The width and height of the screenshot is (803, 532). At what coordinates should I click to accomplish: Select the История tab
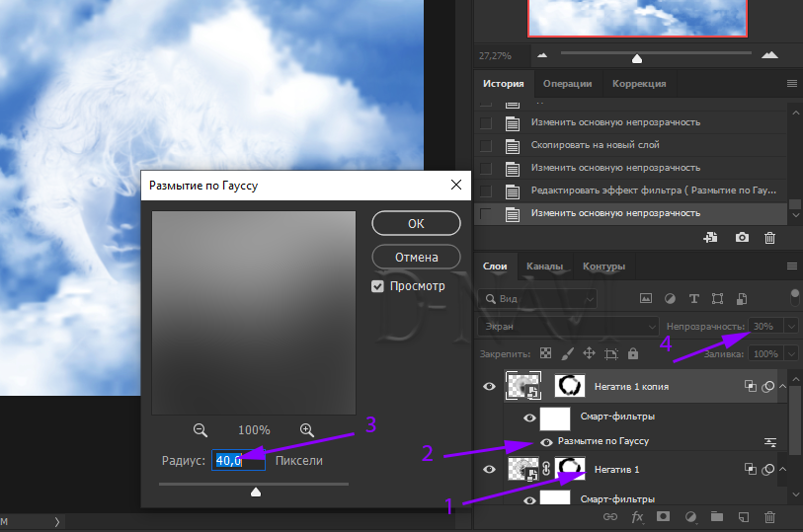pyautogui.click(x=504, y=83)
